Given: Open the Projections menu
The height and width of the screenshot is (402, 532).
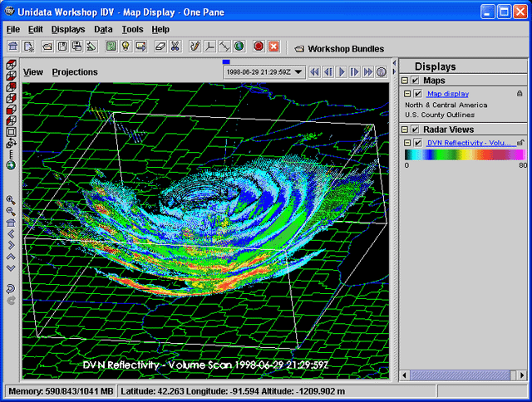Looking at the screenshot, I should tap(75, 72).
